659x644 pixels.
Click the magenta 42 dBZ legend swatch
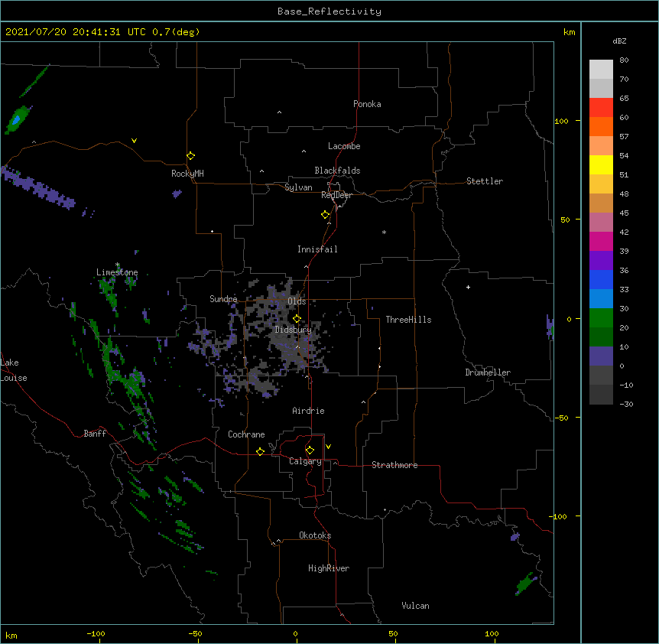(601, 241)
